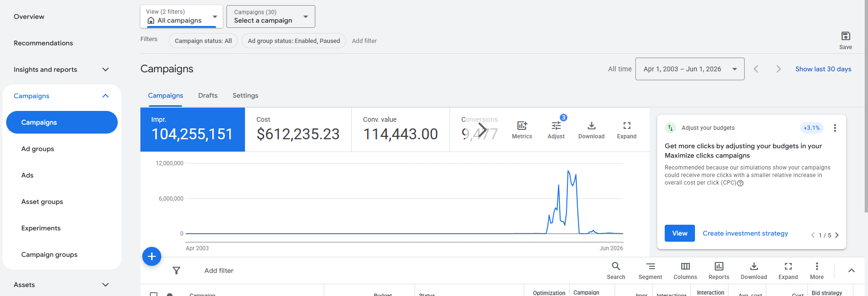This screenshot has height=296, width=868.
Task: Open the recommendation card three-dot menu
Action: 835,128
